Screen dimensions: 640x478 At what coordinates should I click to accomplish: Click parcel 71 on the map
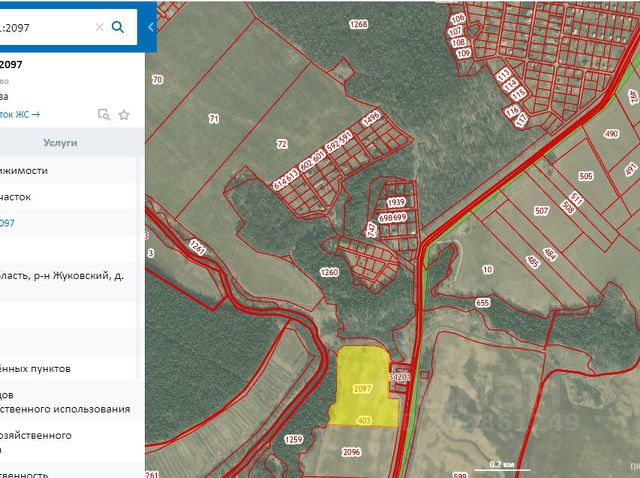pos(213,119)
